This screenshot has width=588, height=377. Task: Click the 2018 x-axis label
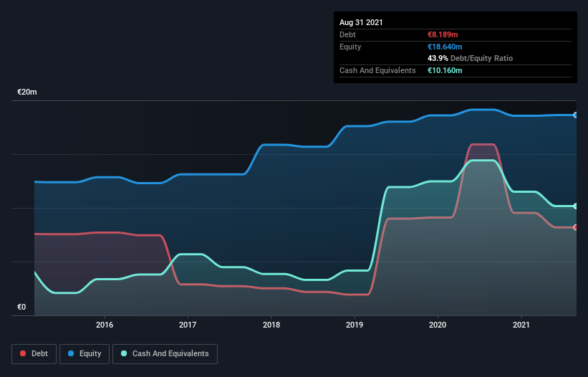[x=271, y=325]
